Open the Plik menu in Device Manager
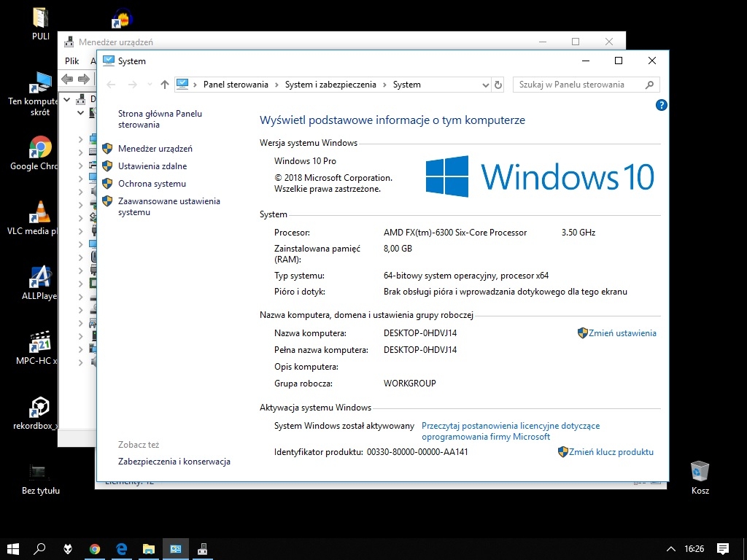Image resolution: width=747 pixels, height=560 pixels. 72,61
